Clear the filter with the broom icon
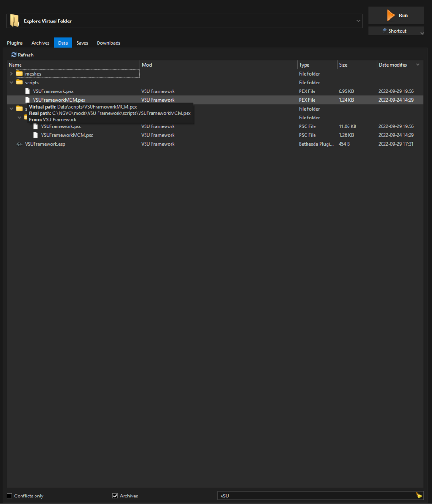Image resolution: width=432 pixels, height=504 pixels. pyautogui.click(x=418, y=496)
